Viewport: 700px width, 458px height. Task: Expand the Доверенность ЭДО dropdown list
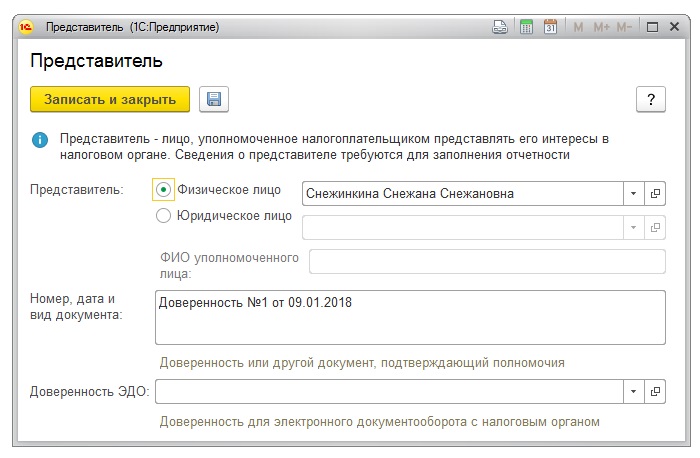pos(633,391)
